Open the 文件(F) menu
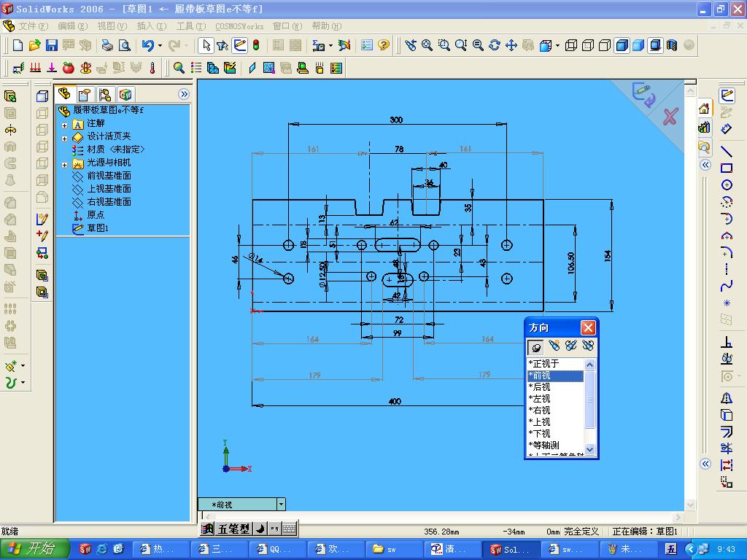Image resolution: width=747 pixels, height=560 pixels. (34, 26)
